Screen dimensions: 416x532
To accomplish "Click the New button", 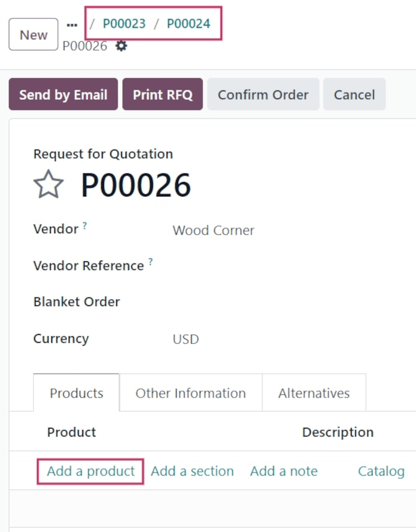I will [33, 35].
